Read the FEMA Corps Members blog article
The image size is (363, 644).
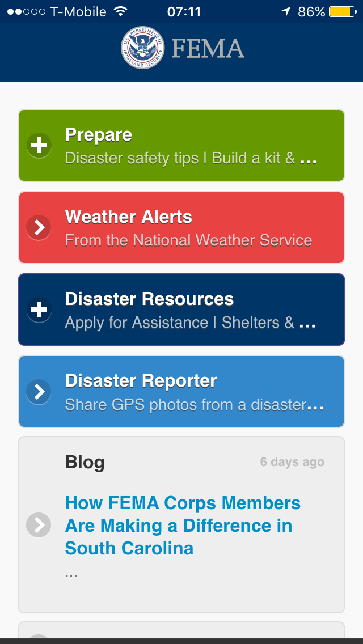(x=183, y=526)
